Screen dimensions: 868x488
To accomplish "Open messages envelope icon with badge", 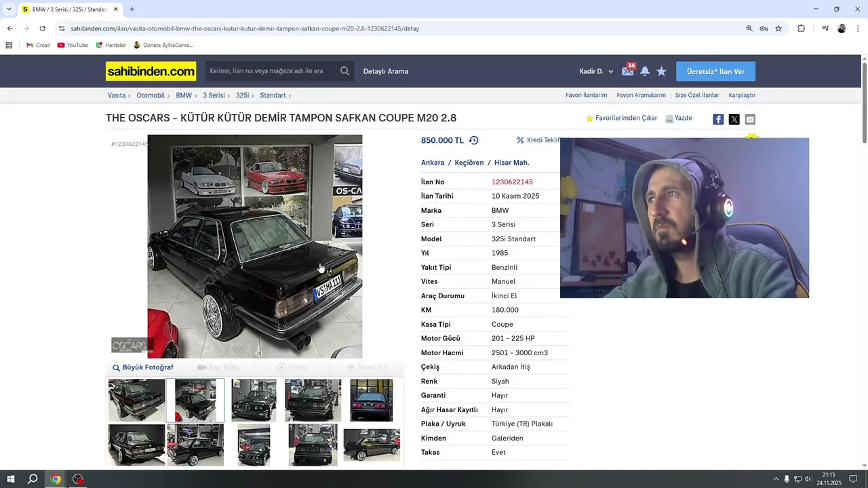I will pos(628,70).
